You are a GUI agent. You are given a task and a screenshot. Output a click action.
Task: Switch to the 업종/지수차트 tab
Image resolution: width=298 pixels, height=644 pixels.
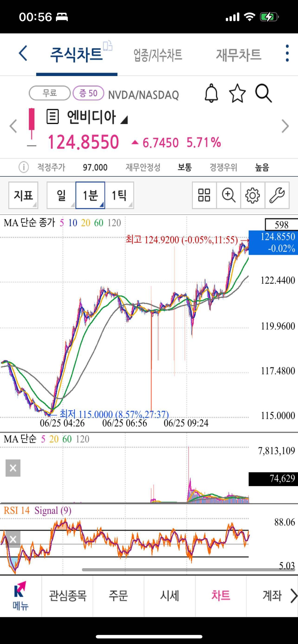click(x=158, y=55)
